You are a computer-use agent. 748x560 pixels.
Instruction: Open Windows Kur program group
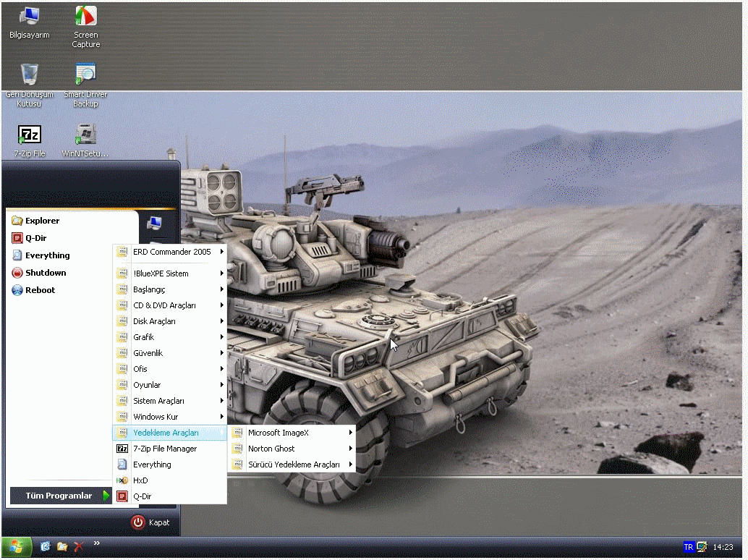169,417
